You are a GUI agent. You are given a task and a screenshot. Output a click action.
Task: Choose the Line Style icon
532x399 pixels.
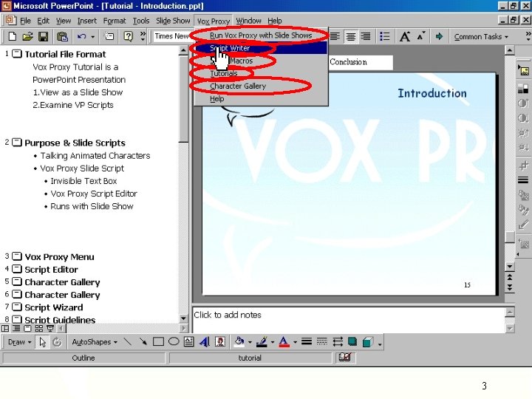coord(307,341)
